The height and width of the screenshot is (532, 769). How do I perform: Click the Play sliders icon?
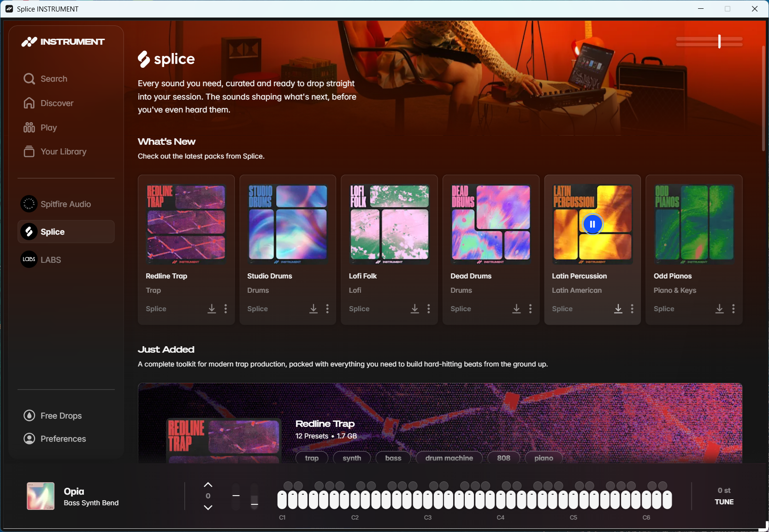[29, 127]
